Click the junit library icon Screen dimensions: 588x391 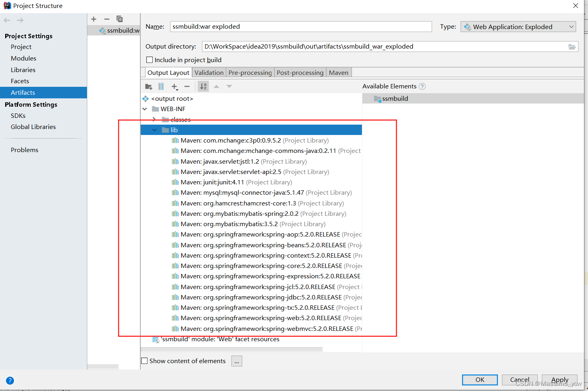pos(175,182)
